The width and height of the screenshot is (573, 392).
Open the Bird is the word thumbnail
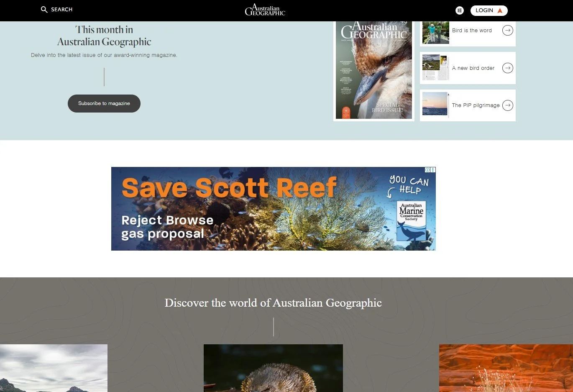435,32
